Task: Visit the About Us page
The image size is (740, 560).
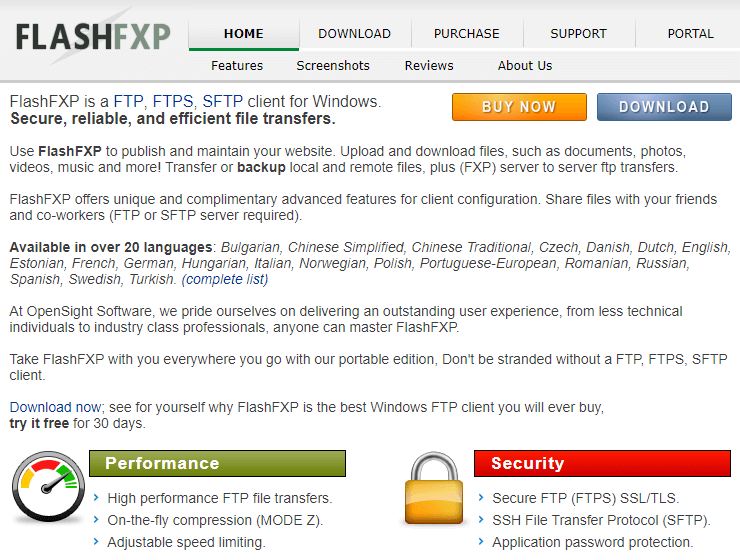Action: 525,65
